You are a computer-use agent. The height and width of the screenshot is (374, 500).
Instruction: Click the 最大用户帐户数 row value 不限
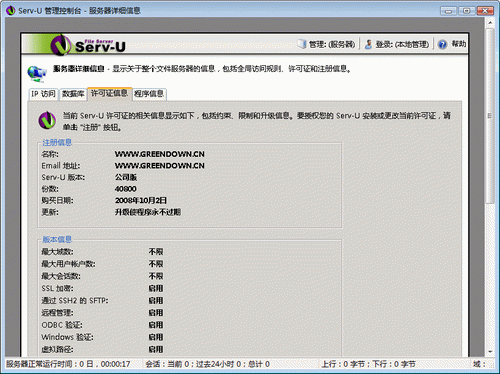point(156,264)
